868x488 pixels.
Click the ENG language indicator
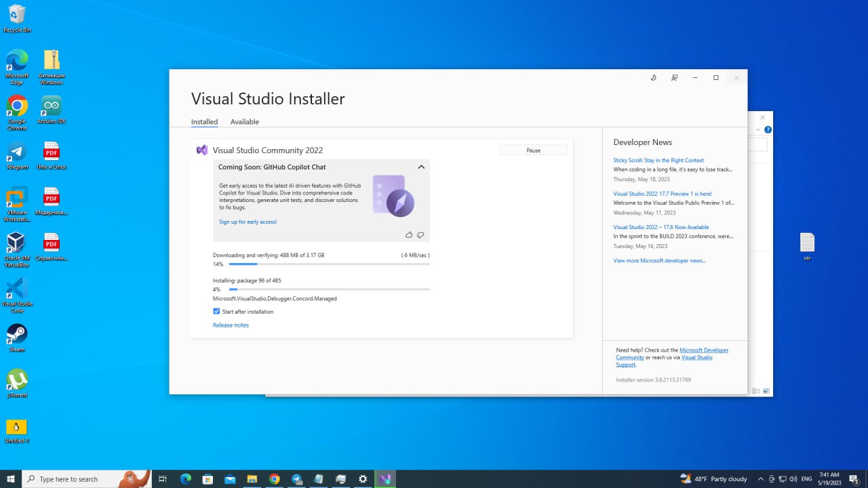pyautogui.click(x=806, y=479)
